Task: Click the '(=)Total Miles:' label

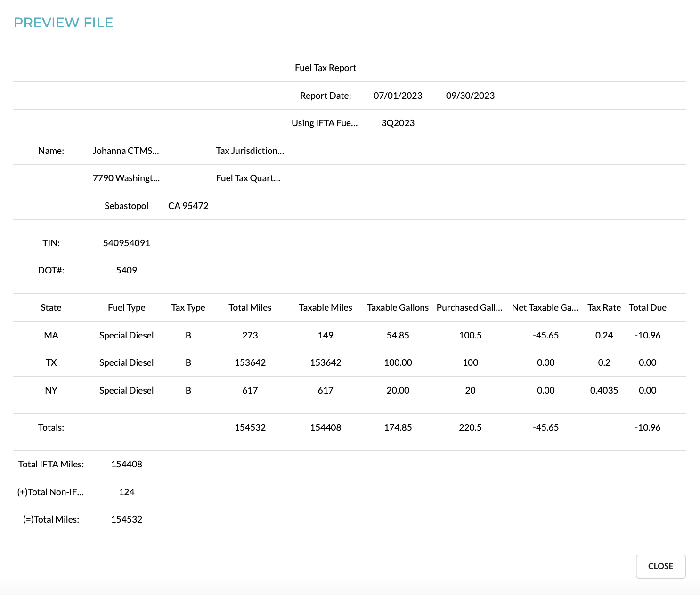Action: pyautogui.click(x=51, y=519)
